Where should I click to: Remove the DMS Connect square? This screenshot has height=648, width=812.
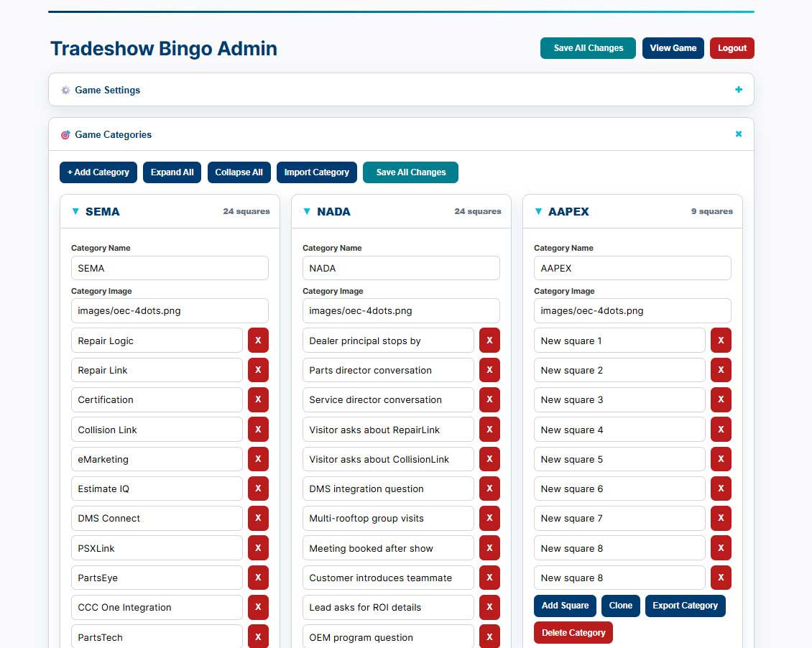pos(258,517)
